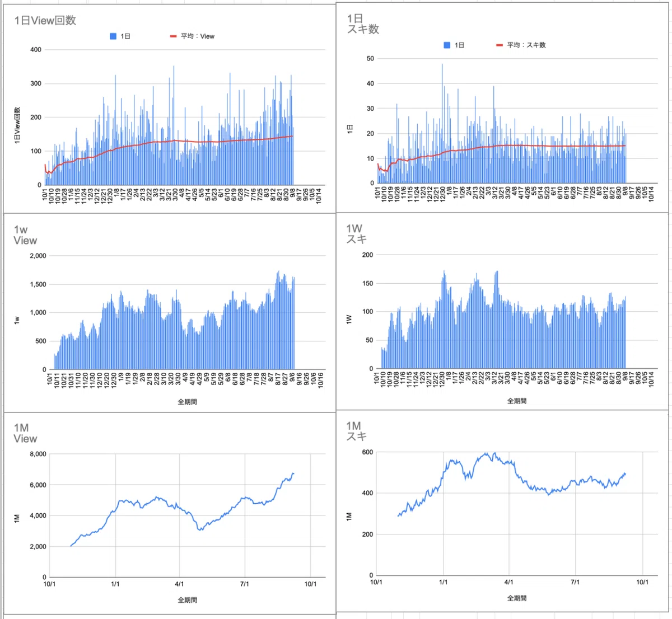Click the 4/1 date label in 1M スキ chart
672x619 pixels.
pyautogui.click(x=509, y=582)
